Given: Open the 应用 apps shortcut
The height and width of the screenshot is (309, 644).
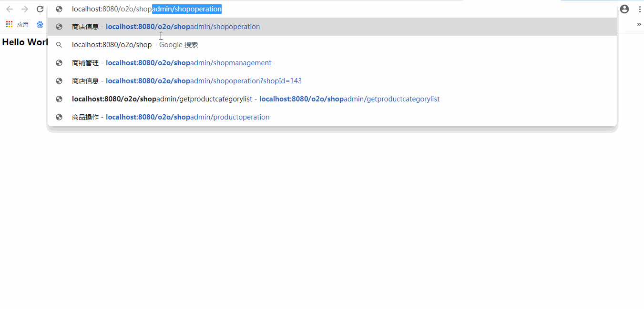Looking at the screenshot, I should point(17,24).
